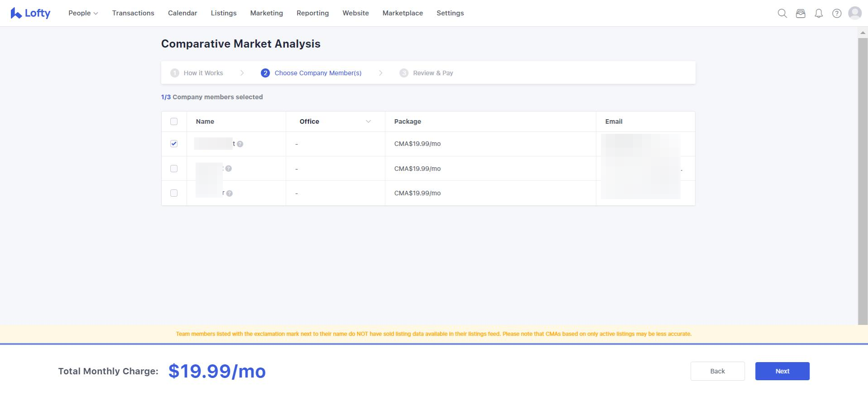Image resolution: width=868 pixels, height=397 pixels.
Task: Expand the People dropdown menu
Action: [x=83, y=13]
